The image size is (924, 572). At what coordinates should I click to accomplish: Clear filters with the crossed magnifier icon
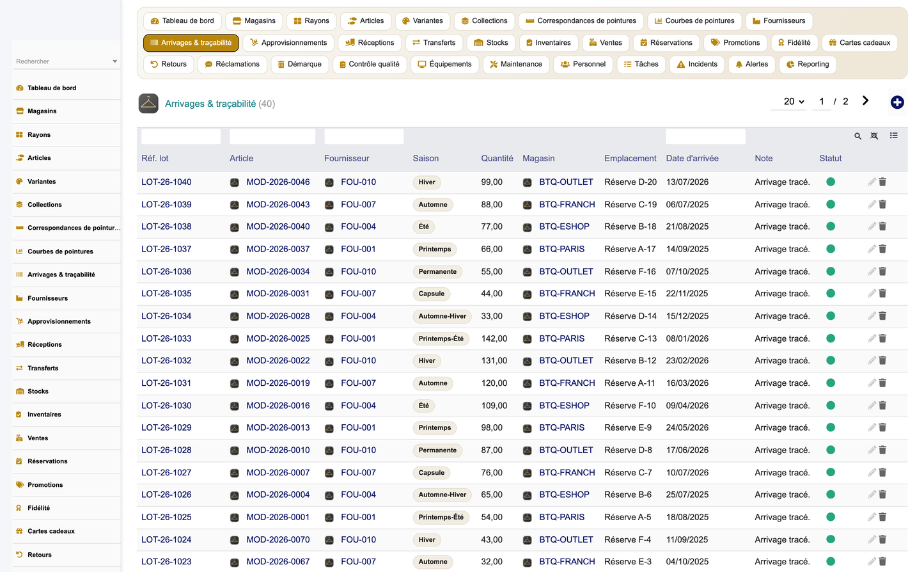coord(874,136)
